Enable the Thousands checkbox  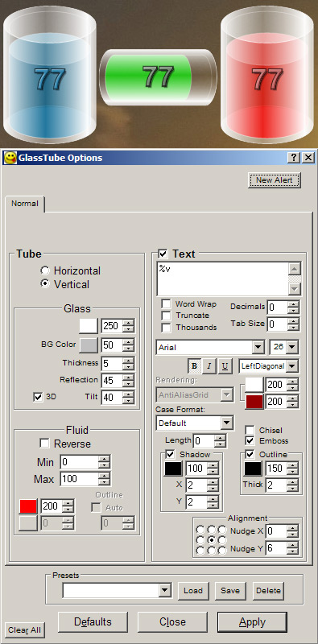166,328
